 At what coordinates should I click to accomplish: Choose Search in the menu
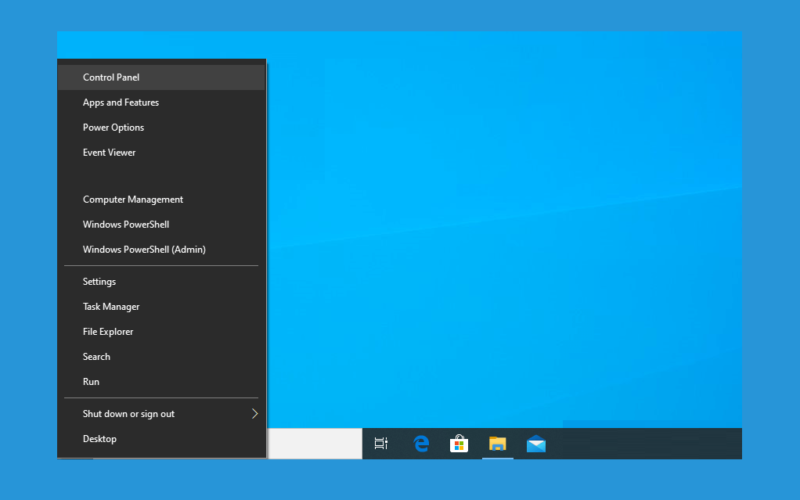[x=161, y=357]
